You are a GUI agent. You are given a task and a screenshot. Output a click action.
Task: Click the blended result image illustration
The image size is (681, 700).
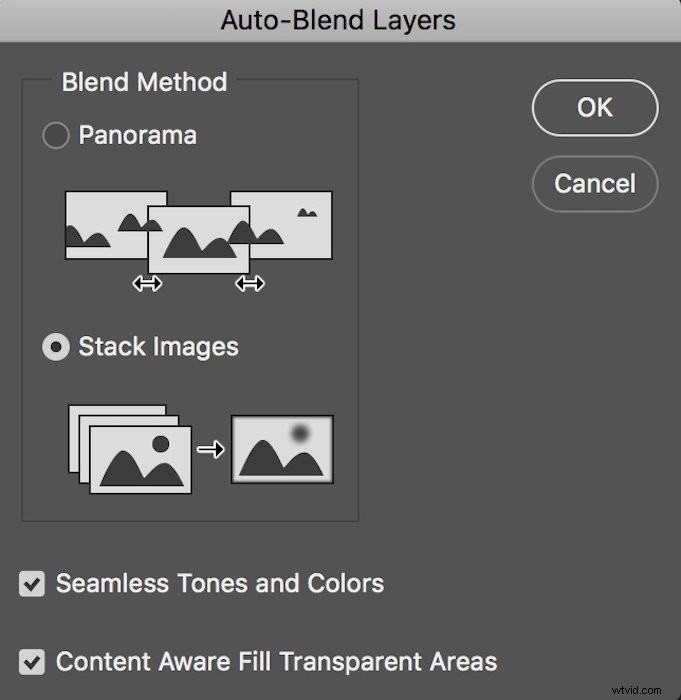(x=282, y=449)
